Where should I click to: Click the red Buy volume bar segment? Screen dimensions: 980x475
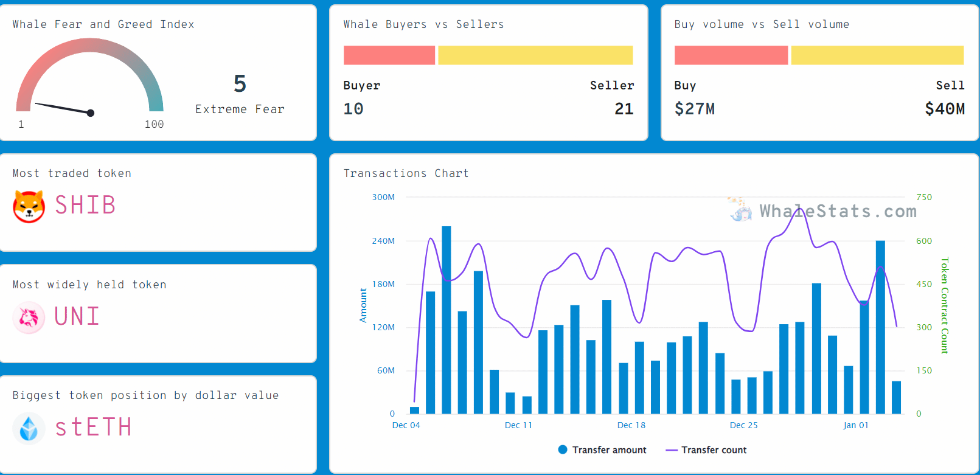pos(731,55)
